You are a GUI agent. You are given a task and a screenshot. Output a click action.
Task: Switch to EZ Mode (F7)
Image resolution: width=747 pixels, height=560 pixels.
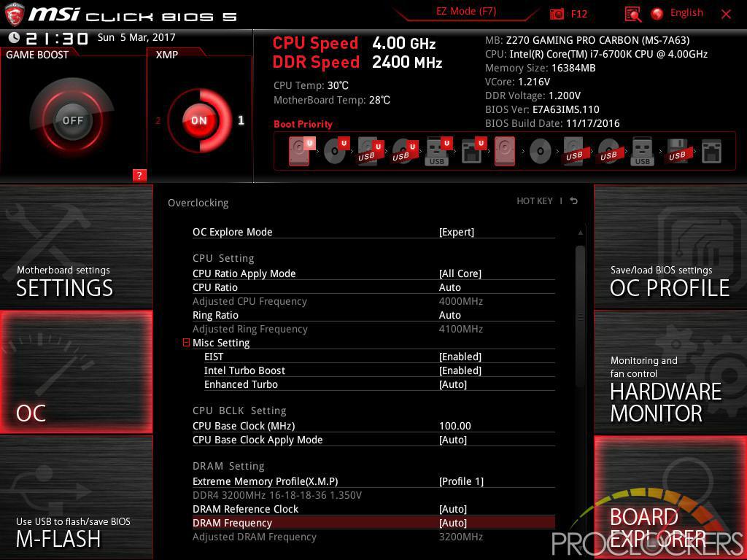(x=466, y=12)
